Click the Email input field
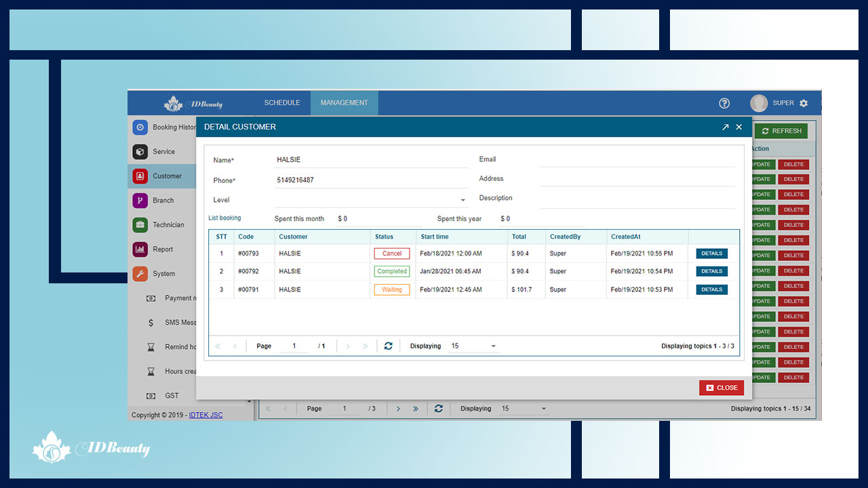Screen dimensions: 868x488 click(x=636, y=160)
